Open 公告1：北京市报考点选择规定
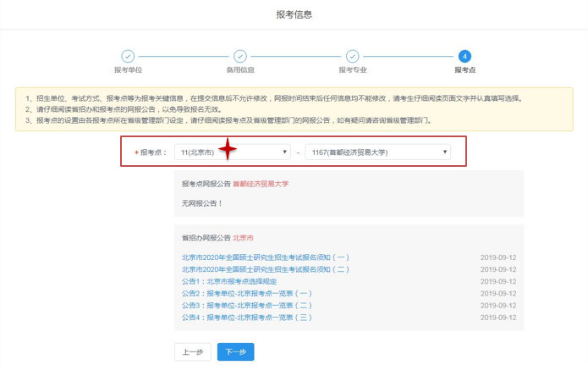The width and height of the screenshot is (588, 365). coord(229,281)
